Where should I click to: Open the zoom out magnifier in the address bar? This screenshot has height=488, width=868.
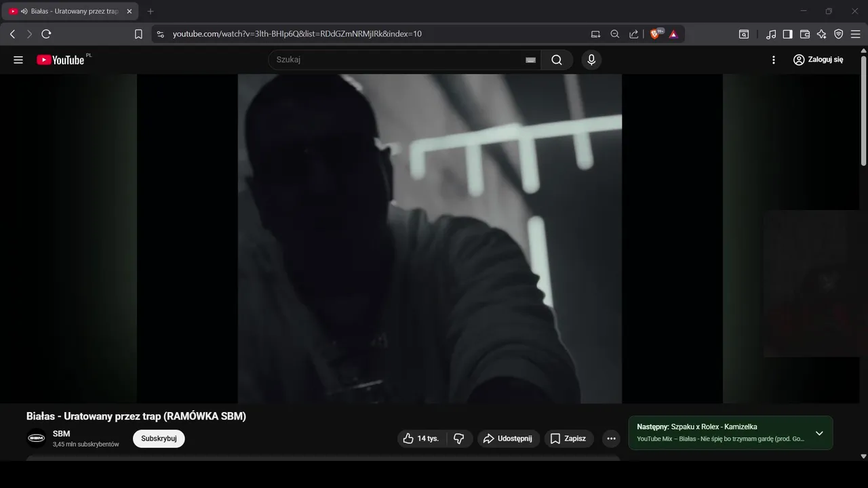[x=615, y=34]
